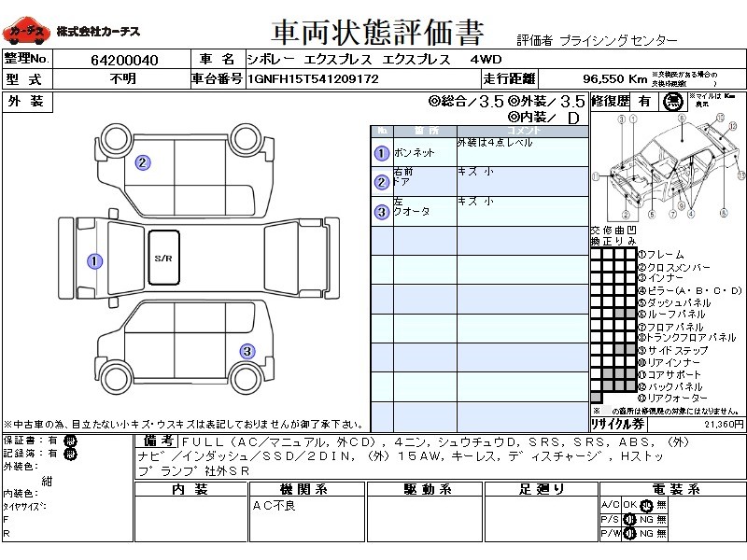Image resolution: width=747 pixels, height=560 pixels.
Task: Select the circled OK mark for P/S
Action: click(x=630, y=519)
